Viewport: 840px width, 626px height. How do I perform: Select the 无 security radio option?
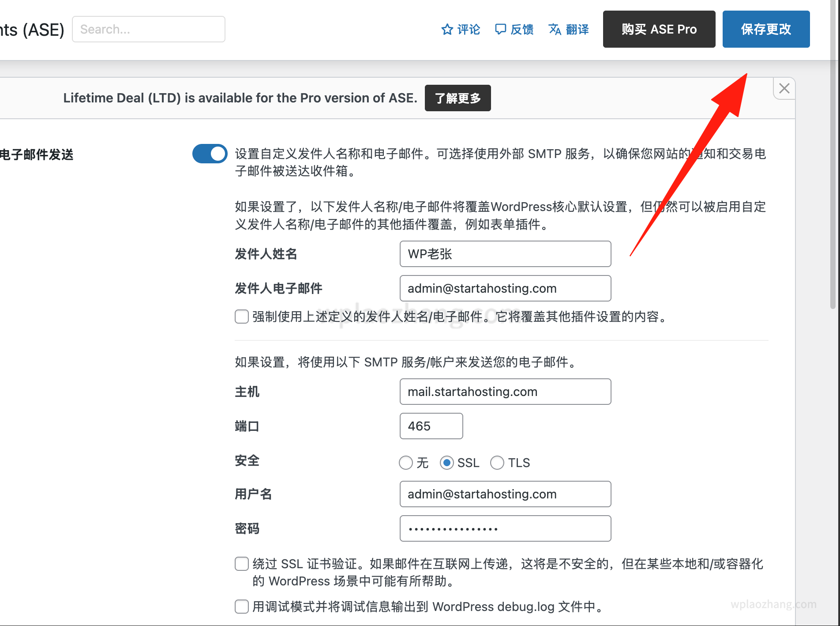(x=406, y=463)
